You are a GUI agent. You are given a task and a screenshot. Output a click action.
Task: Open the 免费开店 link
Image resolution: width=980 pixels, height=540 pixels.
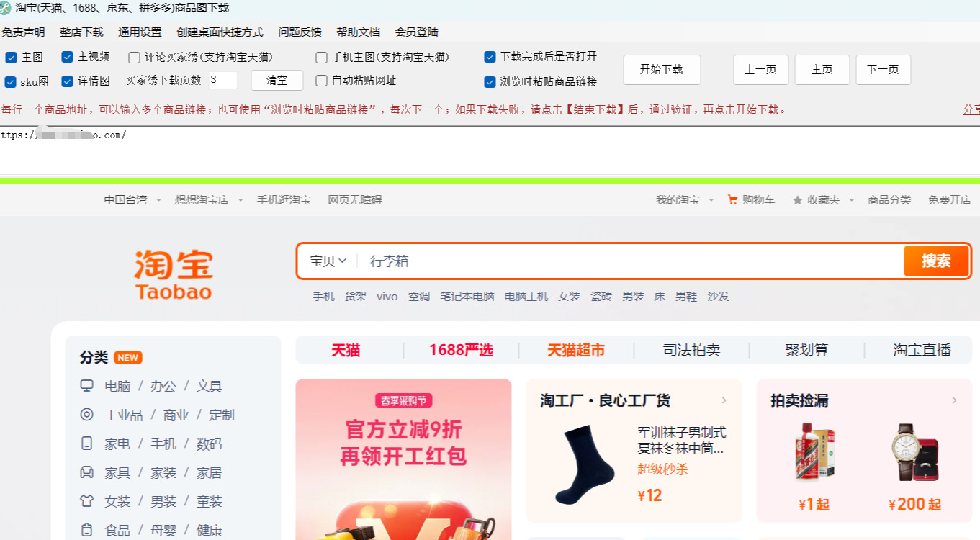[x=949, y=199]
